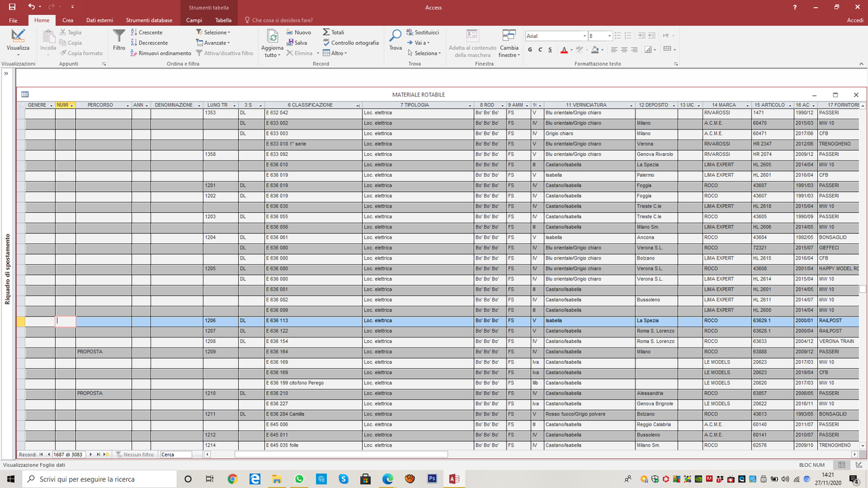This screenshot has height=488, width=868.
Task: Undo last action in title bar
Action: (x=31, y=7)
